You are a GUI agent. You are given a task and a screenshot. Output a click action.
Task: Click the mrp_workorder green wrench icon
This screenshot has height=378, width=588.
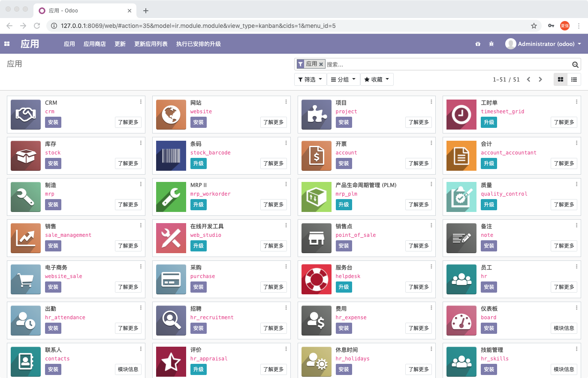pos(171,197)
